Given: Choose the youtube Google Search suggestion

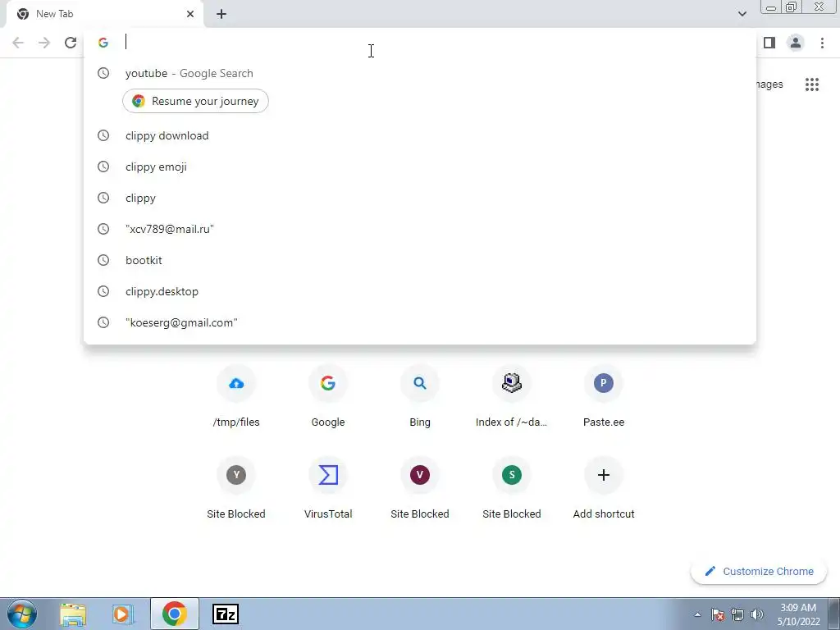Looking at the screenshot, I should pos(419,73).
